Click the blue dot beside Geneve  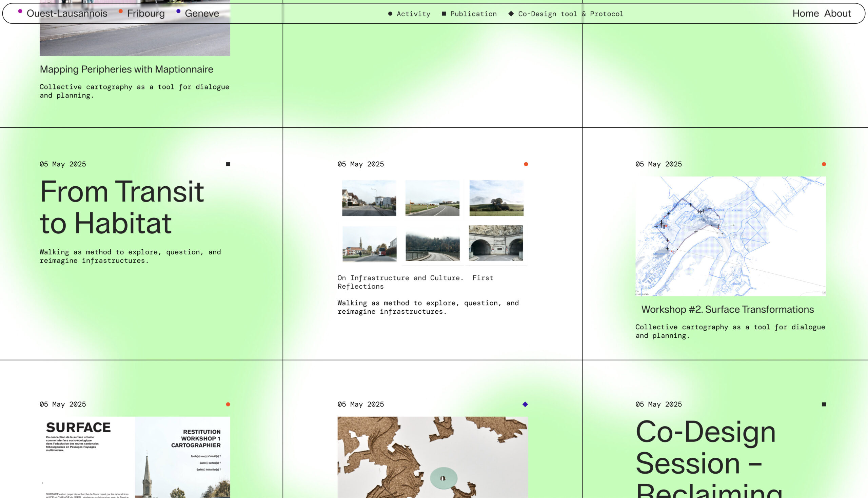tap(178, 11)
